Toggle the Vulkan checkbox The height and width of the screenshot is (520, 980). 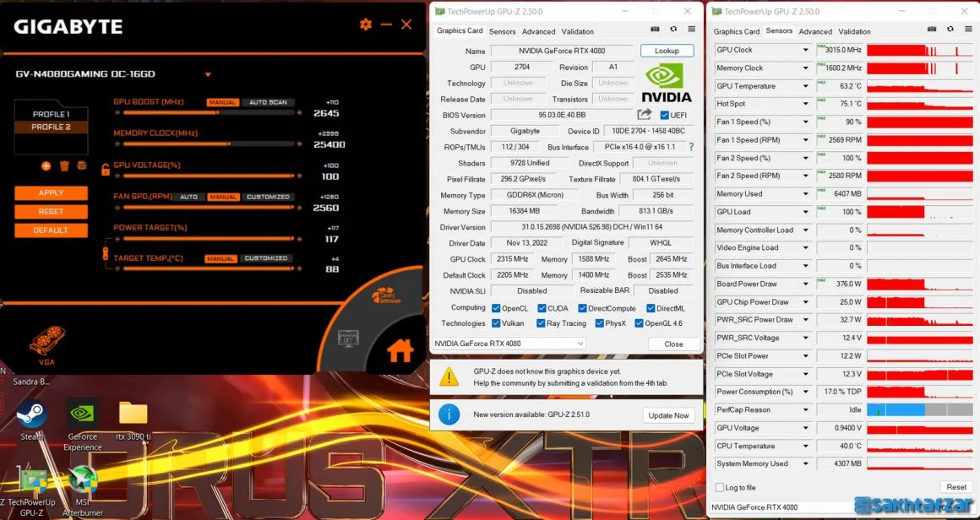coord(496,323)
